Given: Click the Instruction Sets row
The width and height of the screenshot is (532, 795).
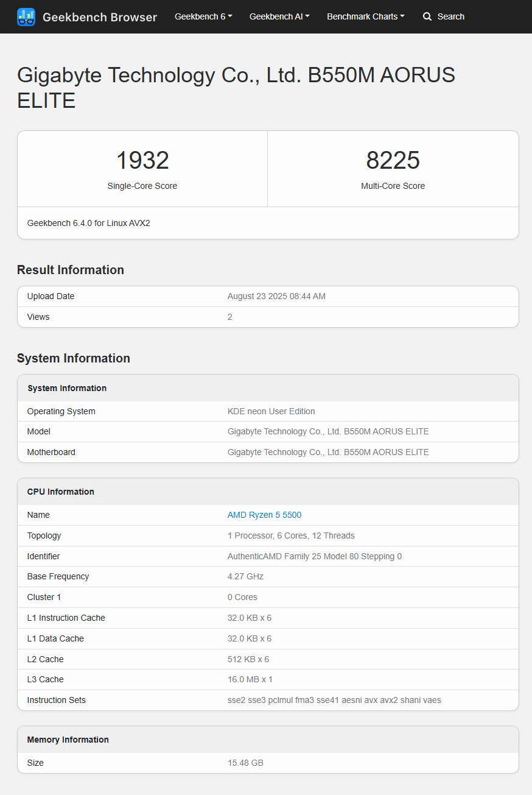Looking at the screenshot, I should tap(268, 700).
